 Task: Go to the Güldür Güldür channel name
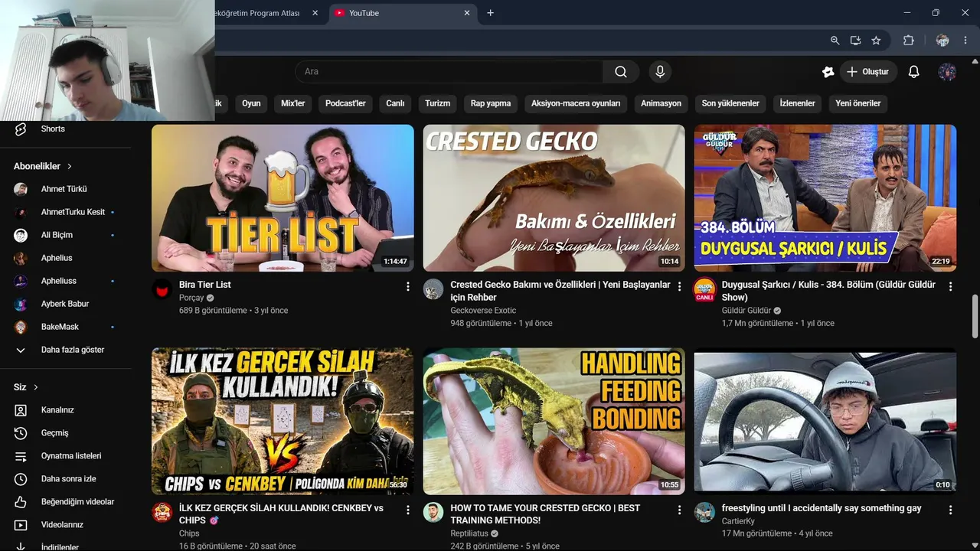(746, 311)
